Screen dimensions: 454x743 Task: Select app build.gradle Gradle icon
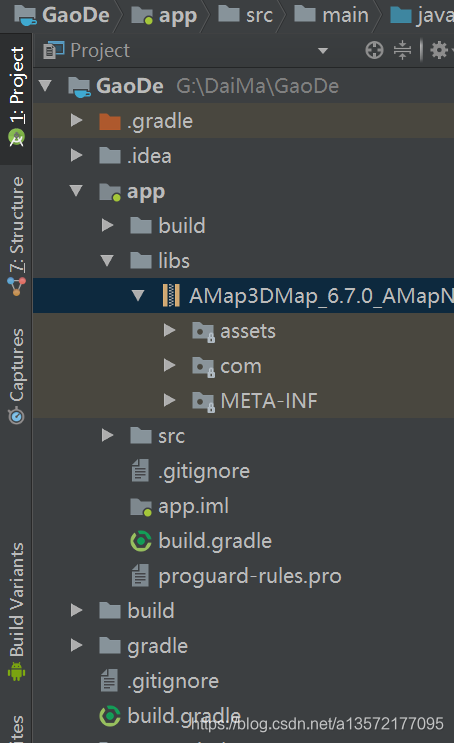coord(141,541)
